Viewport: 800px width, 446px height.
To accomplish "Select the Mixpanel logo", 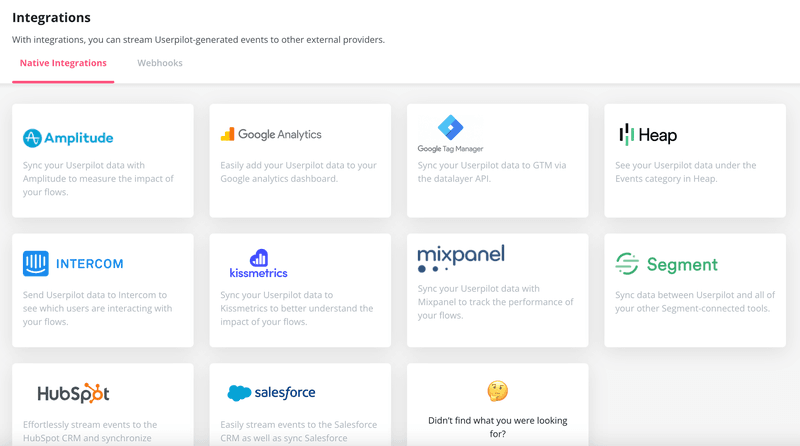I will pos(461,258).
